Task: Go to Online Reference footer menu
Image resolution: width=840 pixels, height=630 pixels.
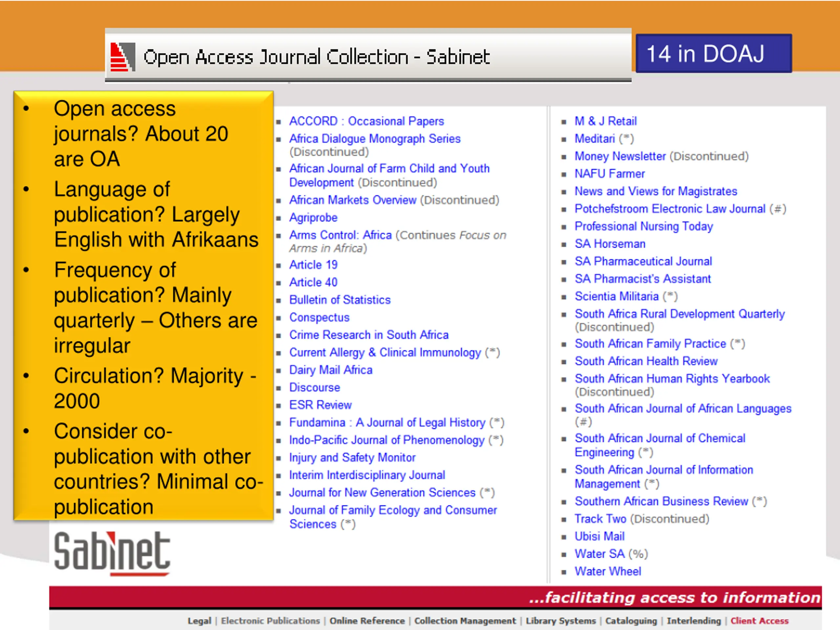Action: coord(367,621)
